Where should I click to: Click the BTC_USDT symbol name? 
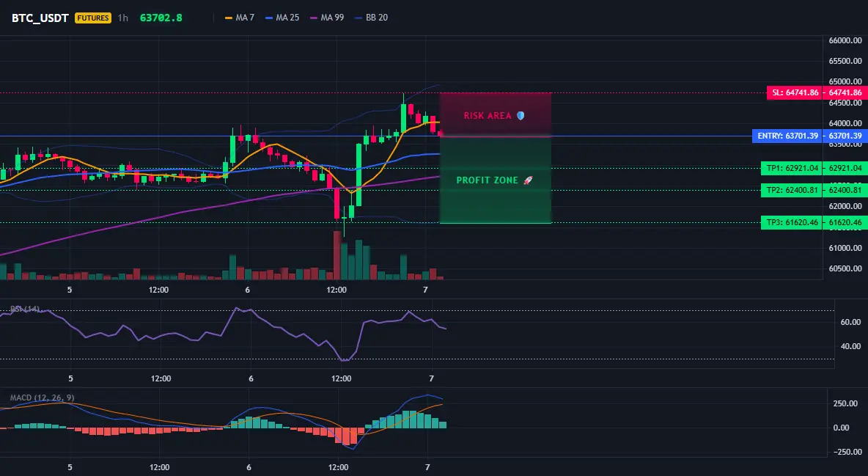click(40, 18)
